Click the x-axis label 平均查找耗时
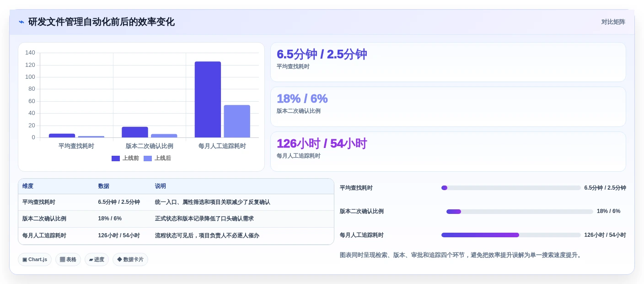This screenshot has width=644, height=284. click(x=76, y=146)
